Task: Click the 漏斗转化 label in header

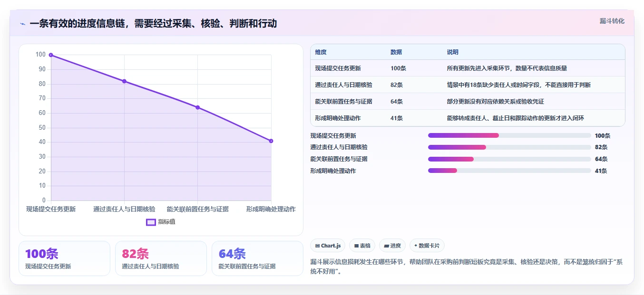Action: pyautogui.click(x=612, y=21)
